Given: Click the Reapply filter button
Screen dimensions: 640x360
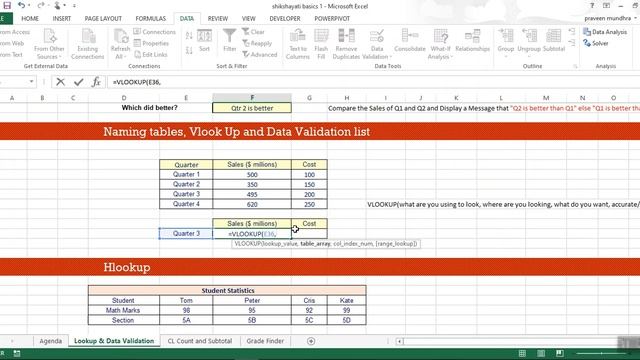Looking at the screenshot, I should coord(257,43).
